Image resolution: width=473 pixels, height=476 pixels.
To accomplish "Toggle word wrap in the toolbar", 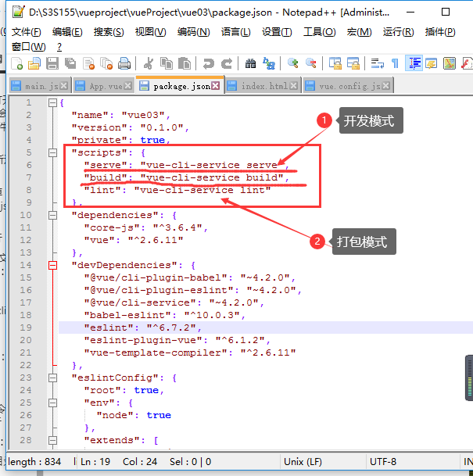I will (x=377, y=63).
